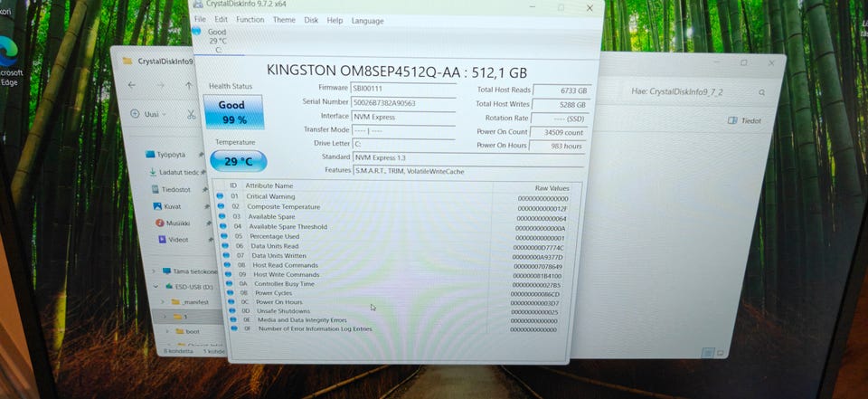Select the Critical Warning attribute name

[x=270, y=196]
